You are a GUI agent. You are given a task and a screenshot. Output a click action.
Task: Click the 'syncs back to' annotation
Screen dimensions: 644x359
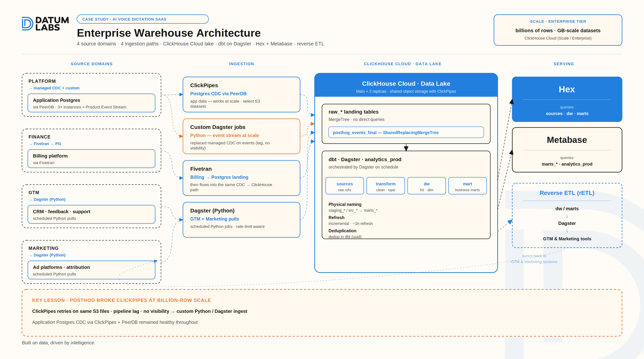click(x=534, y=256)
